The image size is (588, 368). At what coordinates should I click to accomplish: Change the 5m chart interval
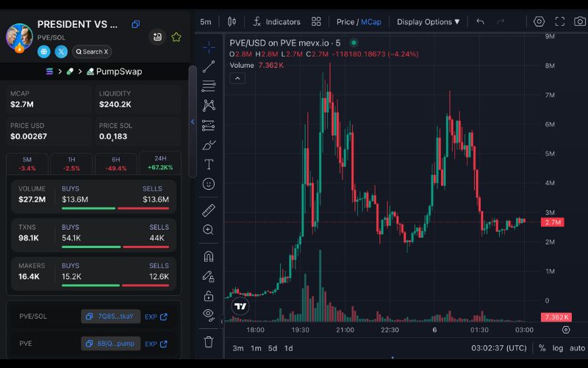206,22
